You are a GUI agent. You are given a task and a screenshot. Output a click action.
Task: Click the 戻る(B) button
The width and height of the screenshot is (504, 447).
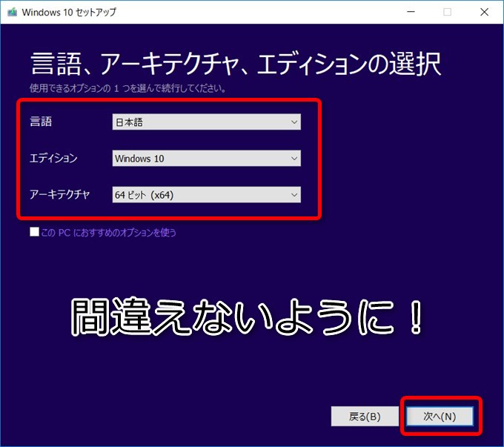coord(365,417)
